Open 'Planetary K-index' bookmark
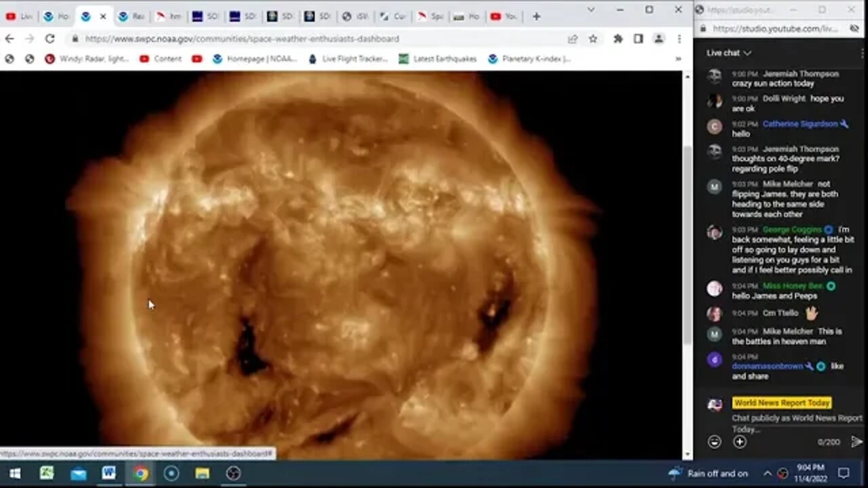The width and height of the screenshot is (868, 488). point(530,59)
